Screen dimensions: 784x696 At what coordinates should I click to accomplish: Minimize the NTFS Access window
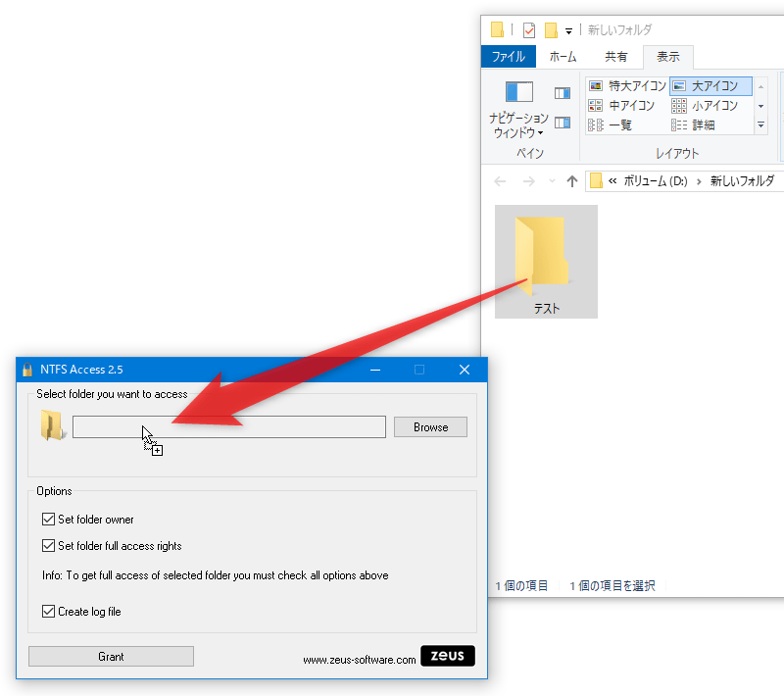pos(375,370)
